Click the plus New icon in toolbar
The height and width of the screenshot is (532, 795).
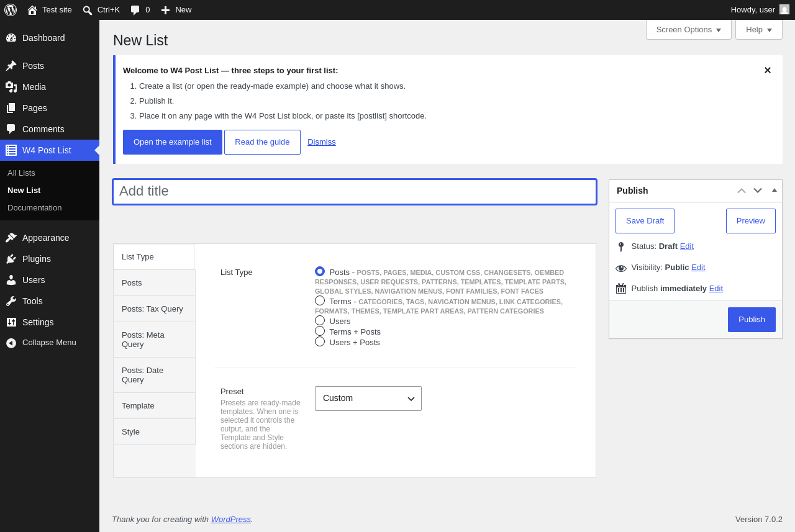[x=165, y=10]
